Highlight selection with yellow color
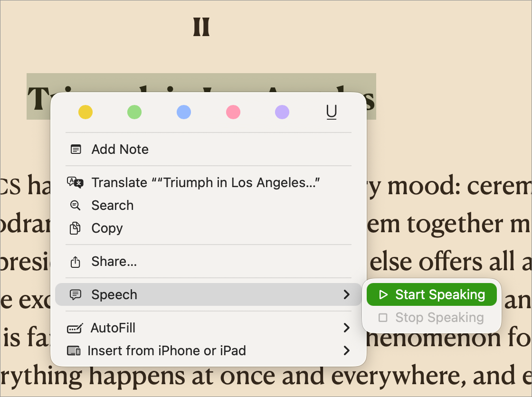 [85, 113]
